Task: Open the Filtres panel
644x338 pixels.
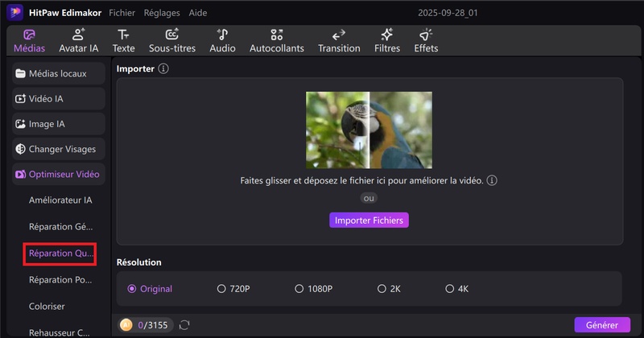Action: pos(387,41)
